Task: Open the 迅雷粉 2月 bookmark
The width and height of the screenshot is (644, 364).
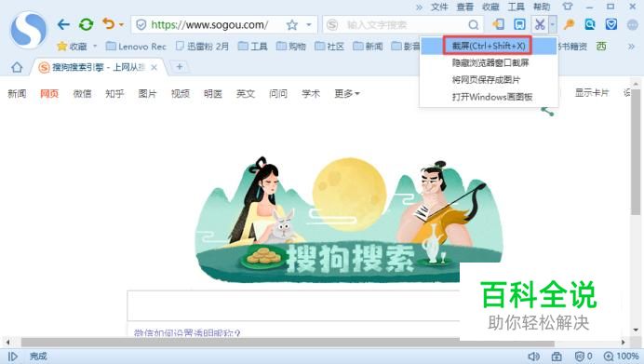Action: [202, 46]
